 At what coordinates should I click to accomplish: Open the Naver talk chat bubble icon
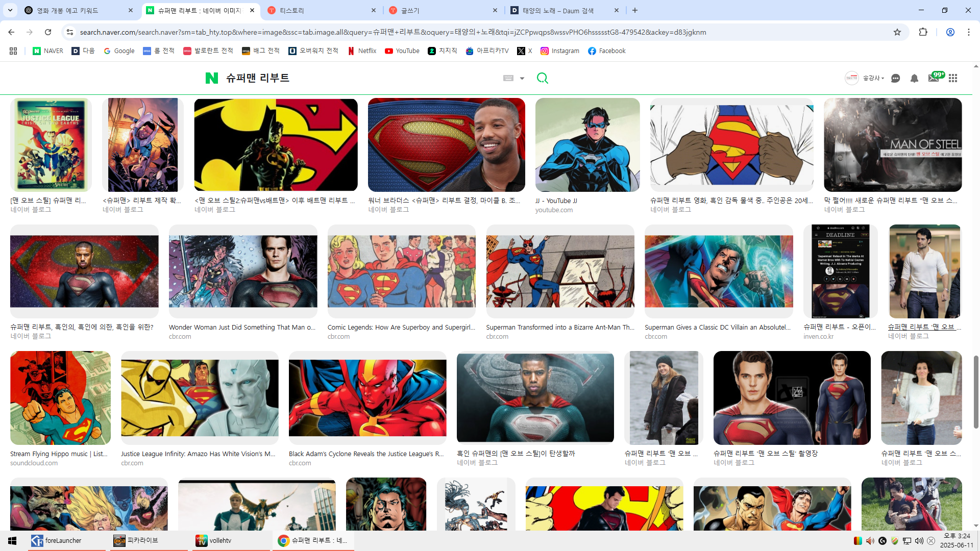(895, 78)
